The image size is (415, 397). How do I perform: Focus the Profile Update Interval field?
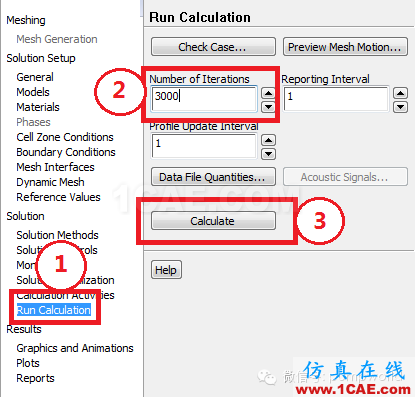pyautogui.click(x=204, y=146)
